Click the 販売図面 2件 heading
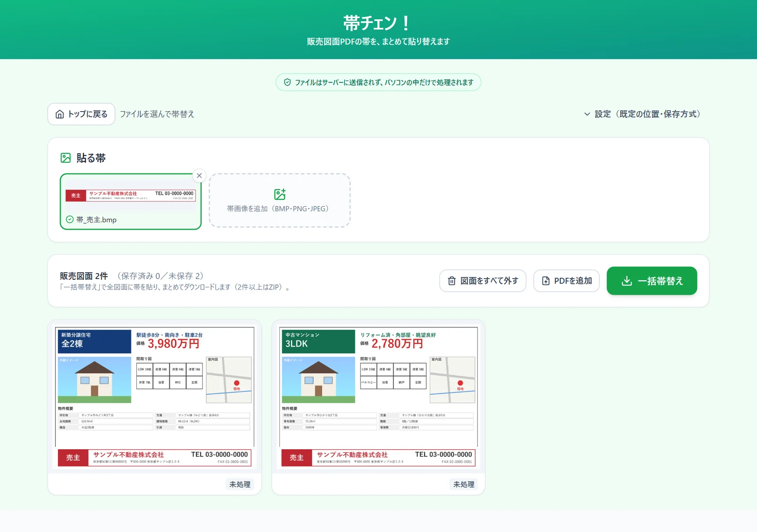 click(84, 276)
